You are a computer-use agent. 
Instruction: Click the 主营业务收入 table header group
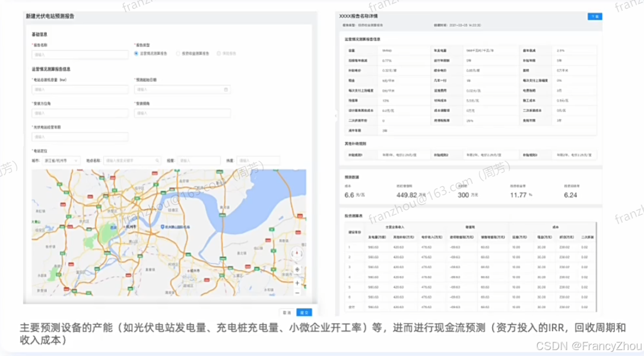point(395,227)
